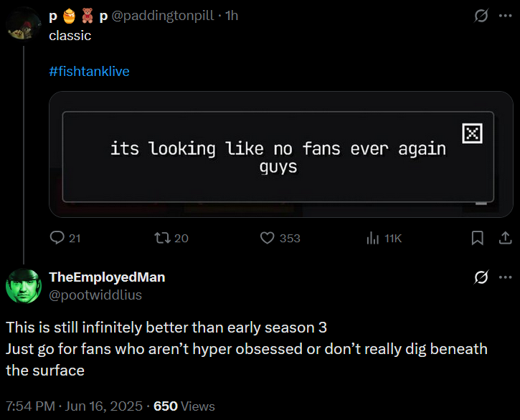The image size is (520, 420).
Task: Repost the paddingtonpill tweet
Action: tap(171, 238)
